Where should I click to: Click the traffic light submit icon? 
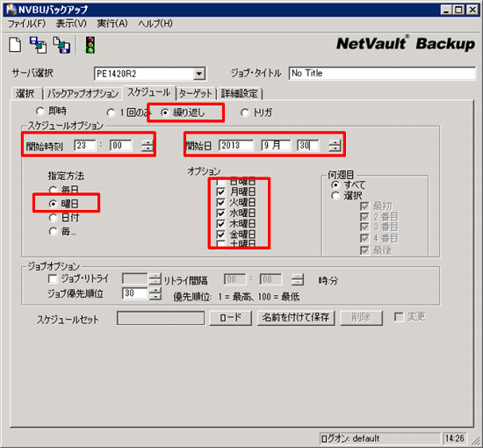pos(90,45)
